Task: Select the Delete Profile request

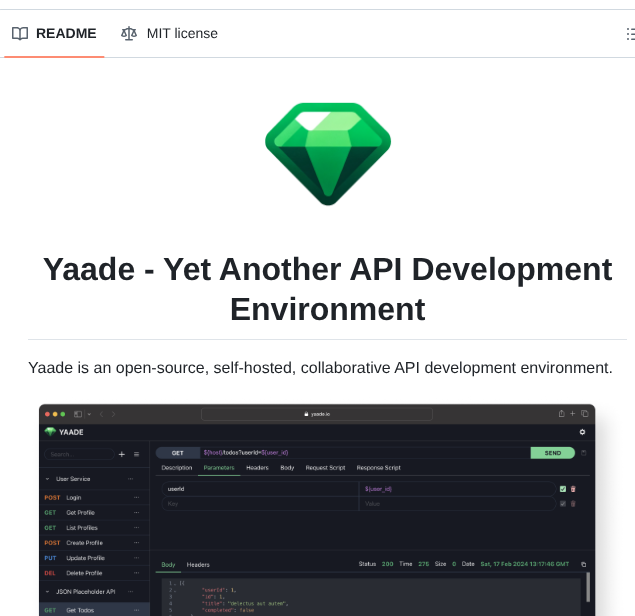Action: pos(94,573)
